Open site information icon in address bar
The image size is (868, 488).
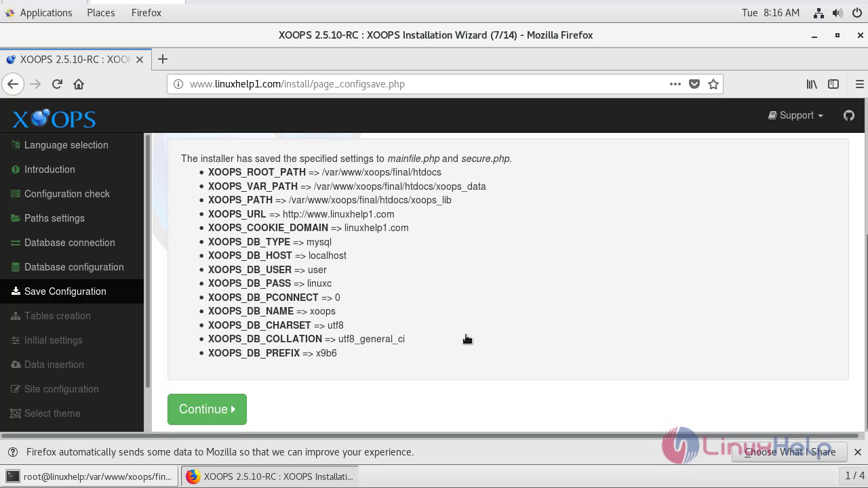coord(178,84)
